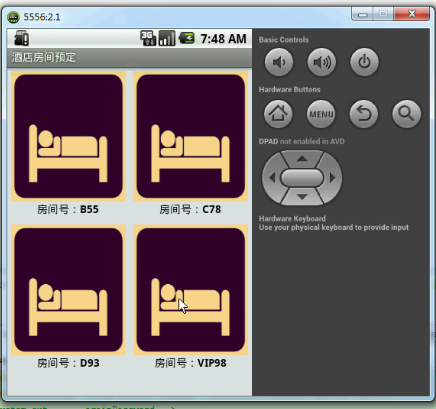
Task: Open the MENU hardware button
Action: pos(321,114)
